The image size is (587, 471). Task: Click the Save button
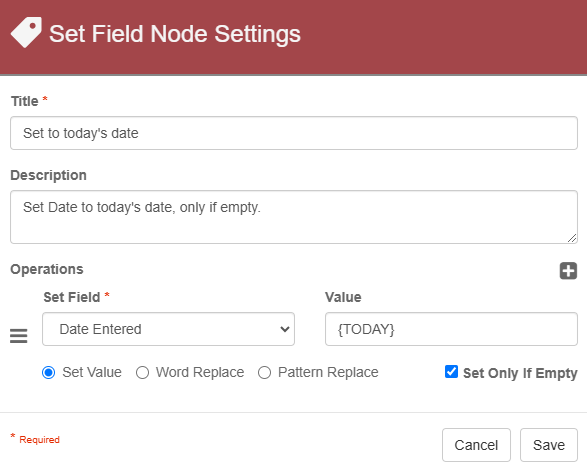pos(549,445)
